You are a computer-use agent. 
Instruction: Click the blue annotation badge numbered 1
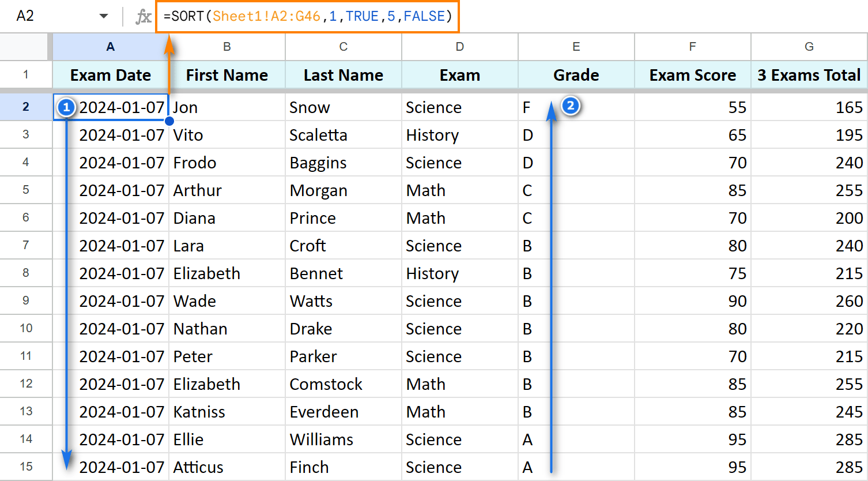66,107
